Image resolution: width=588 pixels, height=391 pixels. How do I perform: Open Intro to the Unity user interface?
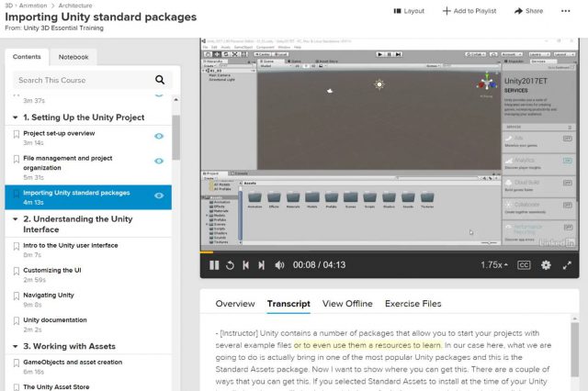tap(71, 245)
